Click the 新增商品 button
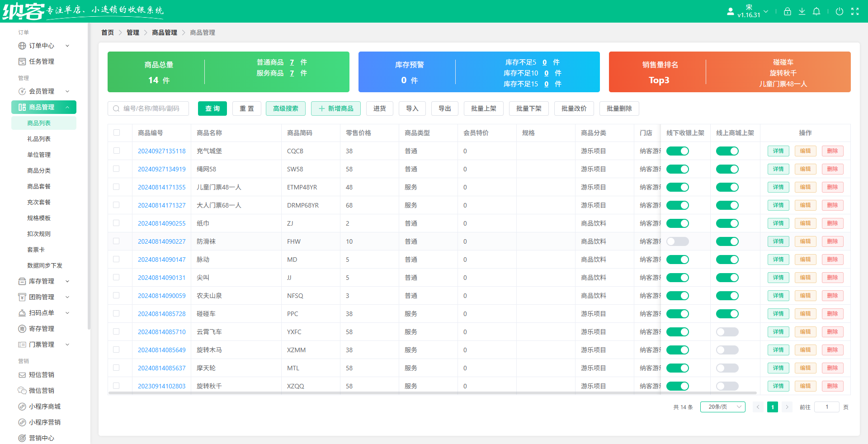868x444 pixels. coord(335,109)
